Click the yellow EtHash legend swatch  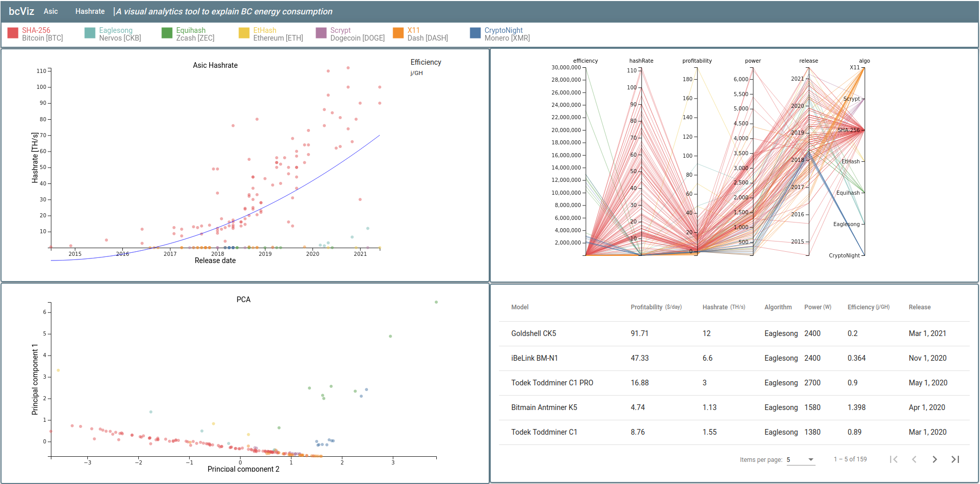(244, 33)
